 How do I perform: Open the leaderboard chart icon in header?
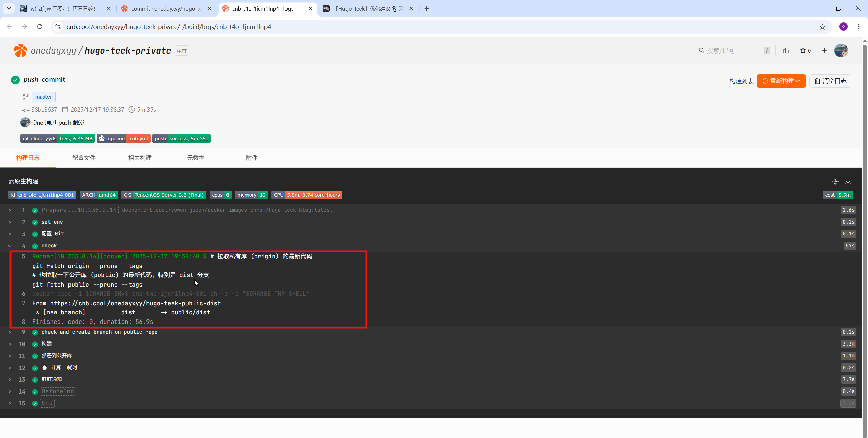coord(786,50)
